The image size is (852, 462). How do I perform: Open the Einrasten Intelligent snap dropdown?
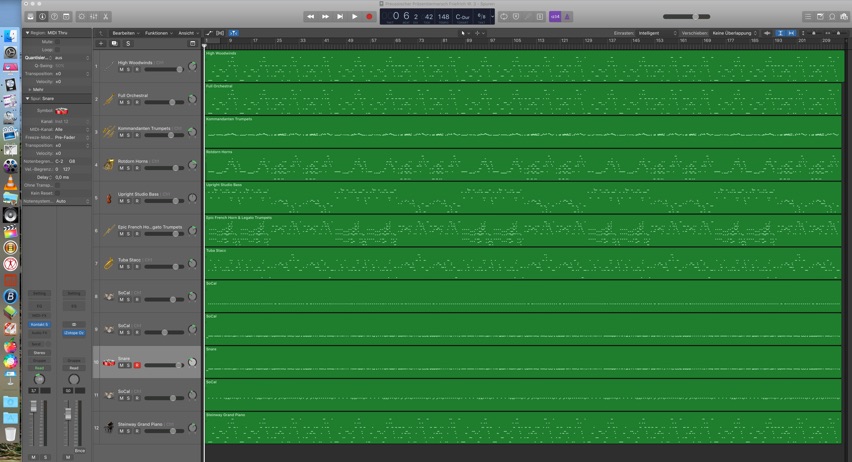point(657,33)
